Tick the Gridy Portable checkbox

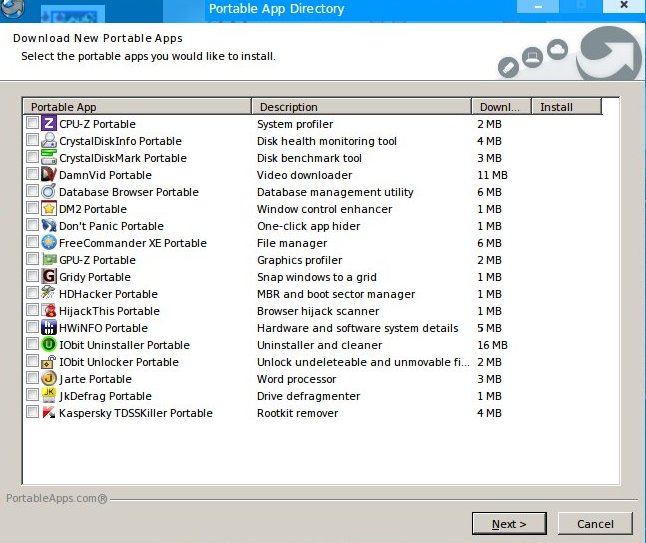[32, 276]
